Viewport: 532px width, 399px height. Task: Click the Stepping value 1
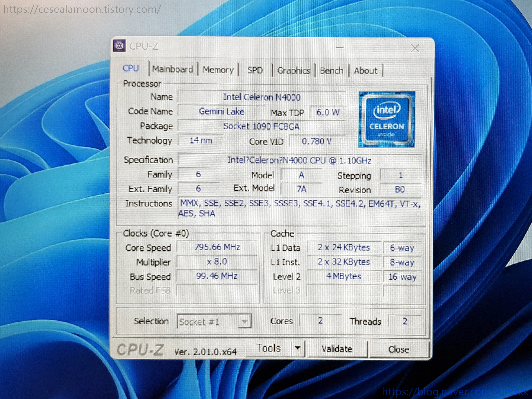click(x=401, y=175)
